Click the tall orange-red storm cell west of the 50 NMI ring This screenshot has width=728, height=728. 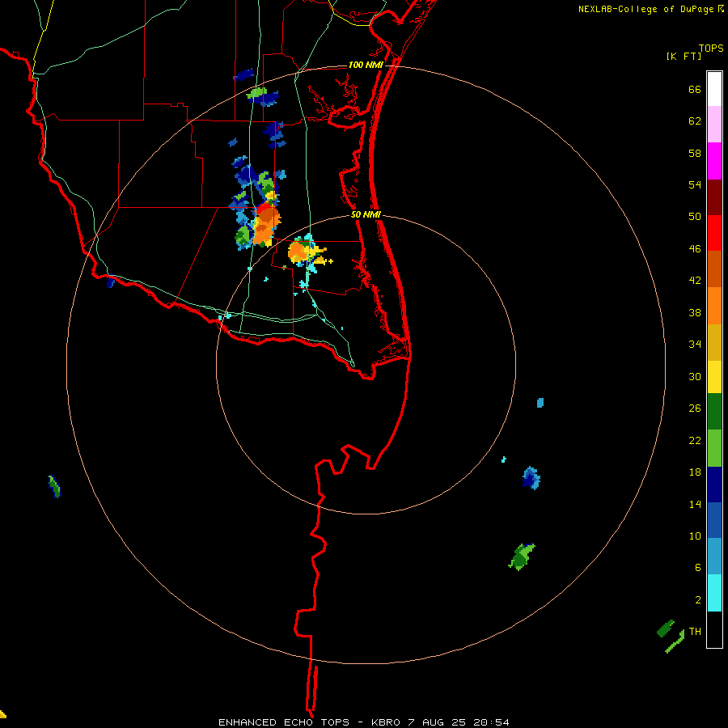266,223
